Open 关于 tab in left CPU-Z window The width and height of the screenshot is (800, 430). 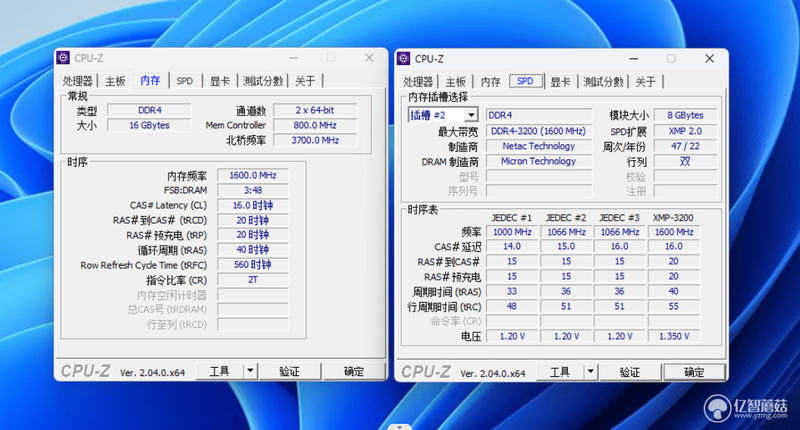pyautogui.click(x=305, y=81)
